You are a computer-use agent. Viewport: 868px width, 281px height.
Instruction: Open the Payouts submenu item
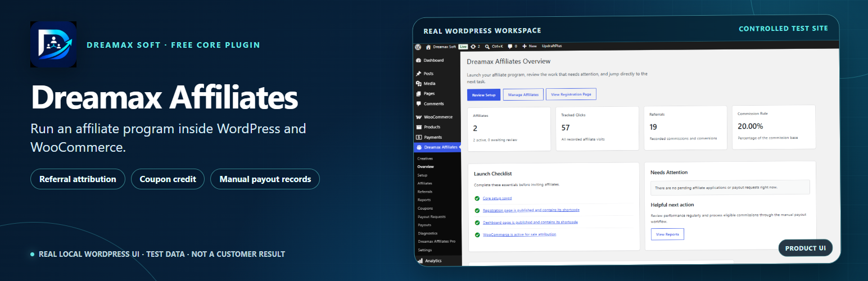[424, 225]
